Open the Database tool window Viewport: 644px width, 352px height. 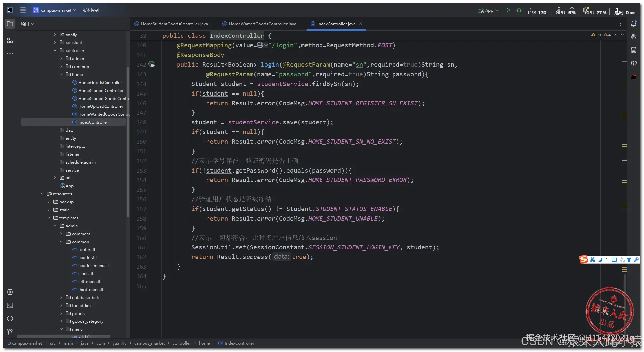[634, 50]
